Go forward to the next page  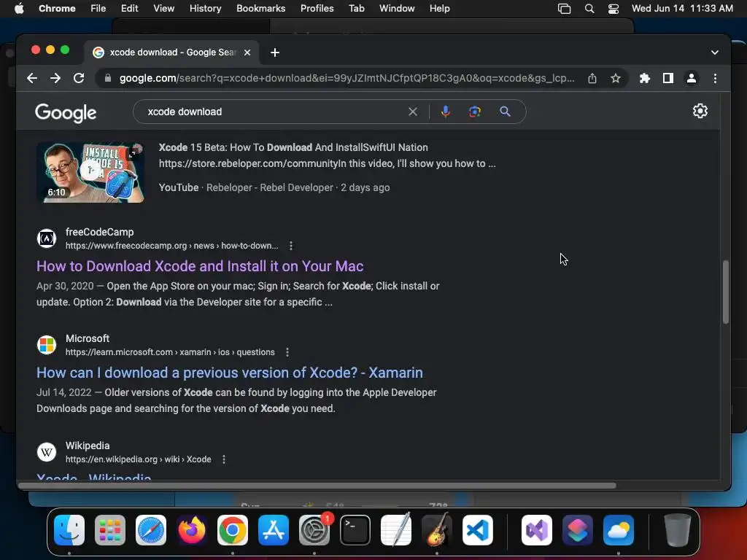pyautogui.click(x=55, y=78)
